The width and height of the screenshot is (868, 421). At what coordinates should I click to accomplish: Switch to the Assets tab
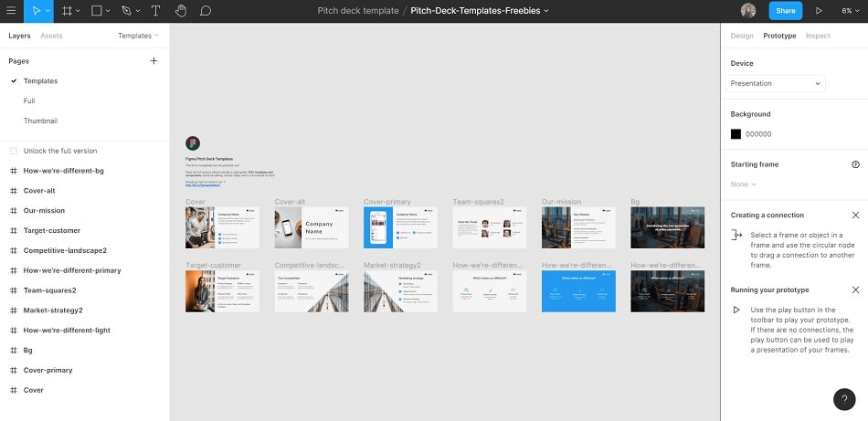tap(51, 36)
